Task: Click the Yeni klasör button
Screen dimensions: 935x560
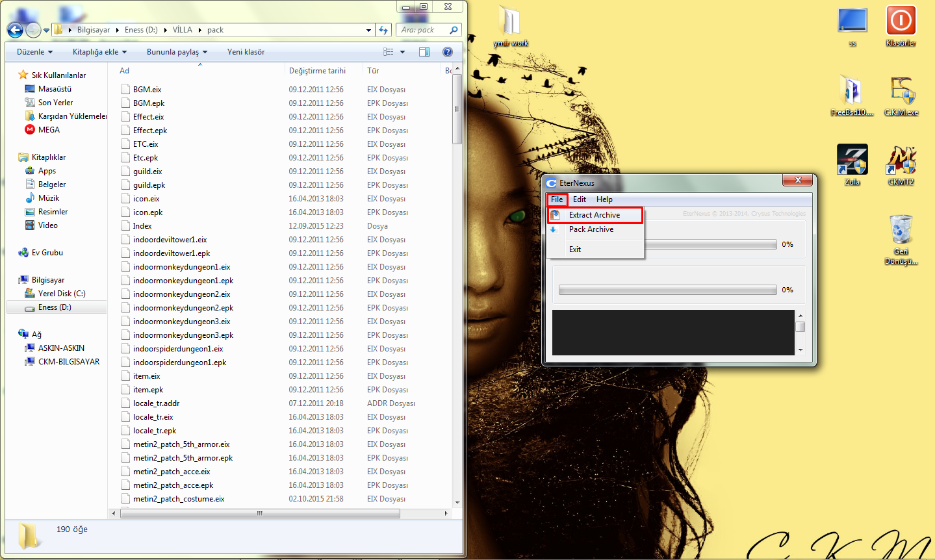Action: pyautogui.click(x=246, y=52)
